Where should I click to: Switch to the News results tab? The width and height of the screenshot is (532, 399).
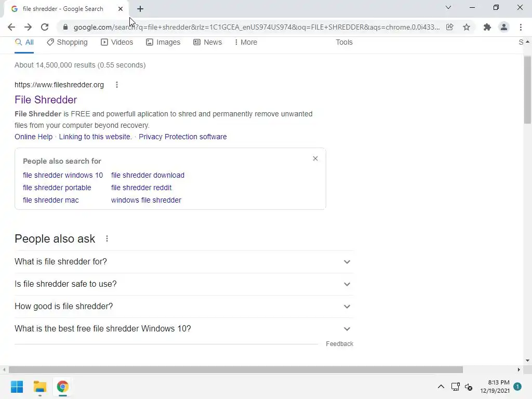pos(208,43)
